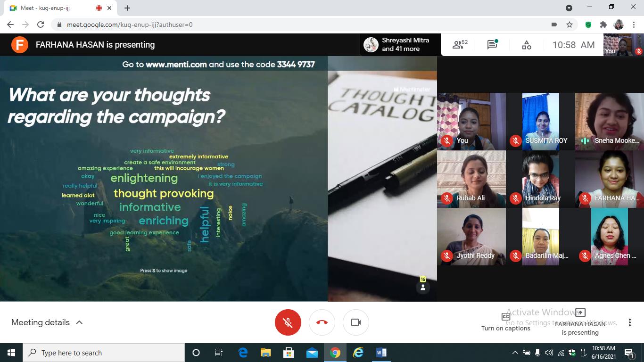Turn on captions

505,322
